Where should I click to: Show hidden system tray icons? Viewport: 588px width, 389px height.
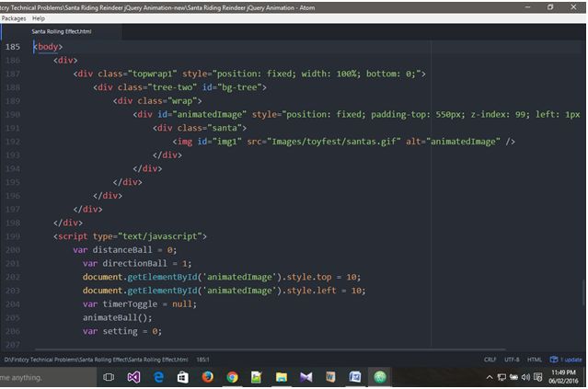point(490,377)
